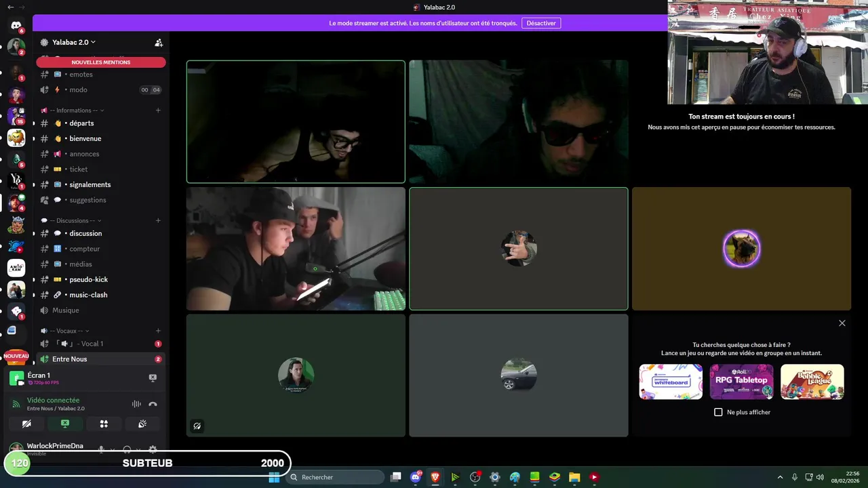
Task: Open the compteur channel
Action: coord(101,249)
